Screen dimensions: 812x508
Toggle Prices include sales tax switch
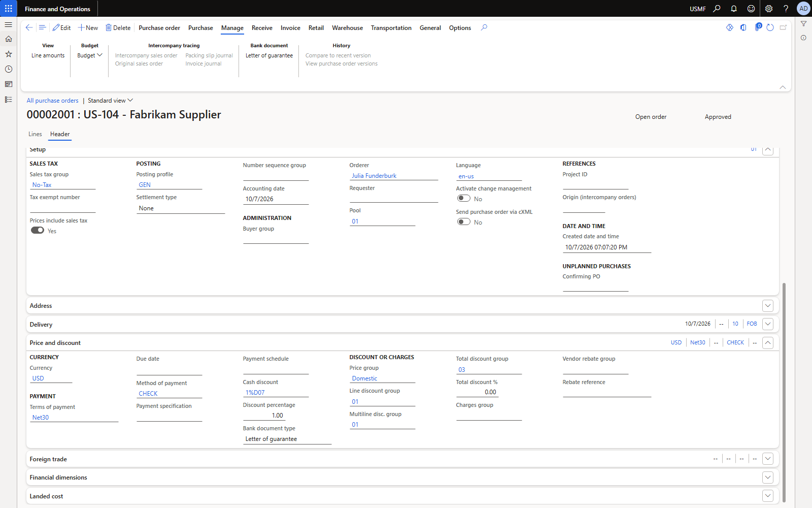click(x=38, y=230)
